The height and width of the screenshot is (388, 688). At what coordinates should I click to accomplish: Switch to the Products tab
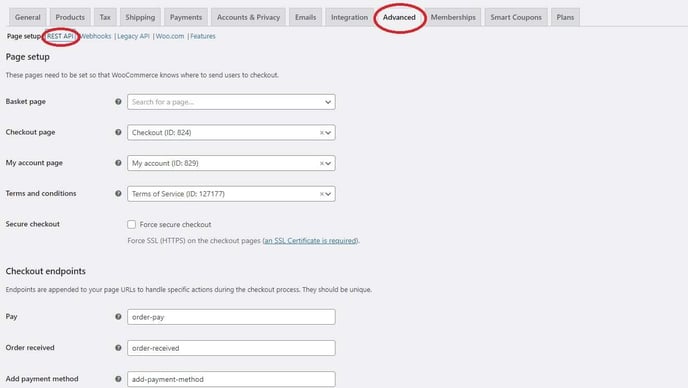(x=70, y=17)
